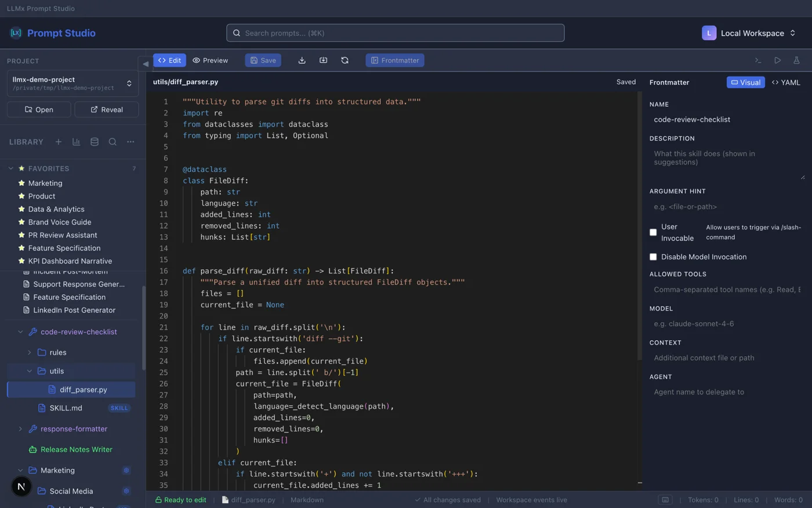Open the flask experiment icon

tap(796, 60)
